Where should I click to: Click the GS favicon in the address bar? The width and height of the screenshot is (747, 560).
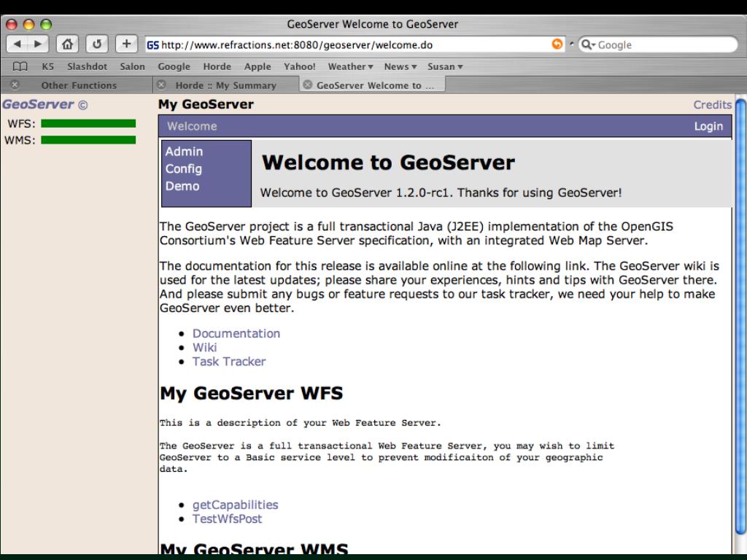tap(152, 44)
